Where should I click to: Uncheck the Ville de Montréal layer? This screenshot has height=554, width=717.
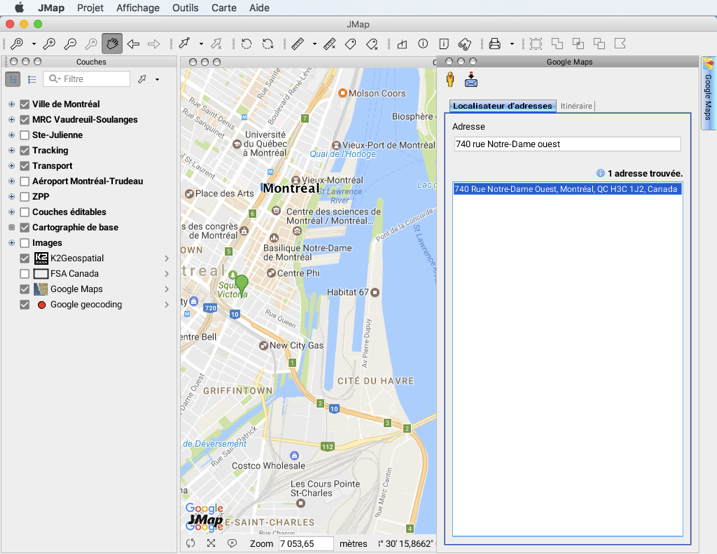tap(25, 104)
